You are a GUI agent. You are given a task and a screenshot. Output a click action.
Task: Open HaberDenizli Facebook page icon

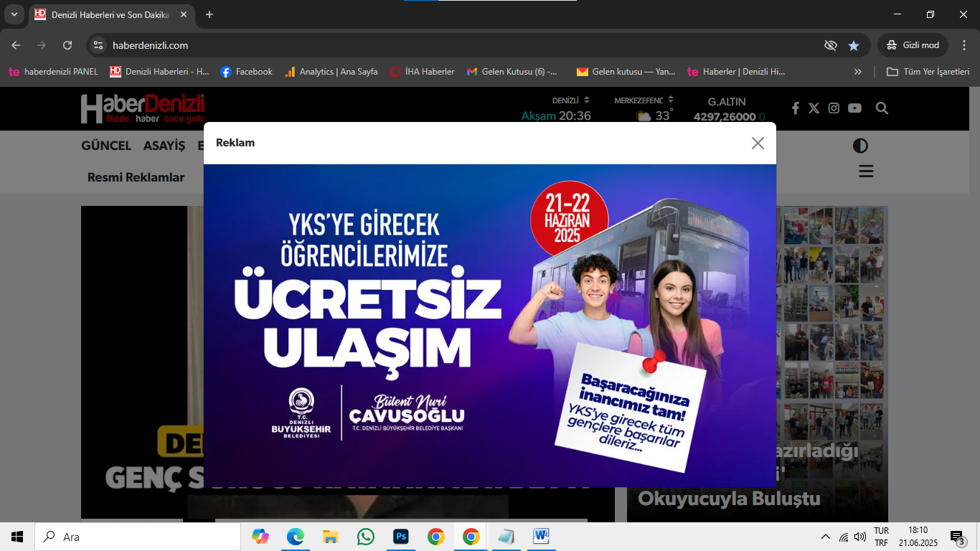point(795,108)
